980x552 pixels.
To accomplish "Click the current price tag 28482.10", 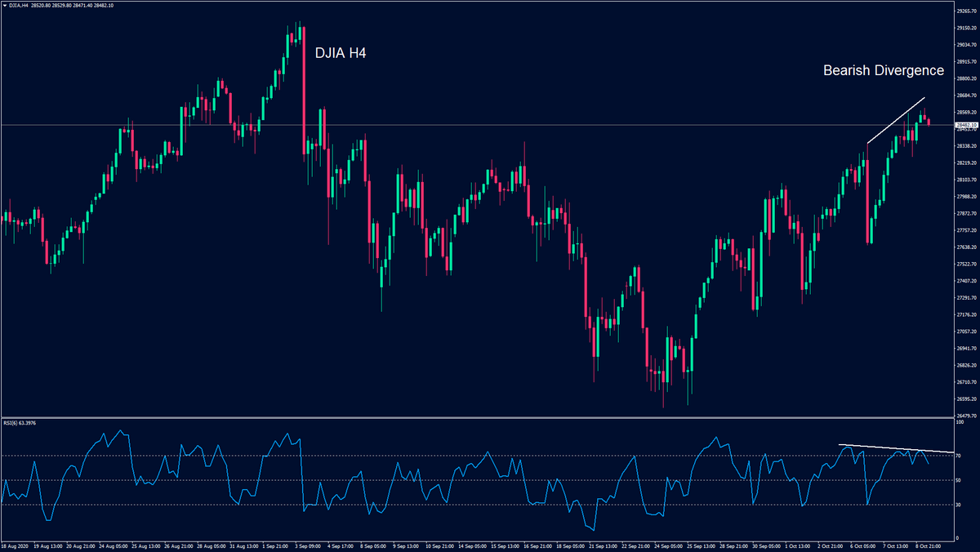I will pyautogui.click(x=966, y=125).
